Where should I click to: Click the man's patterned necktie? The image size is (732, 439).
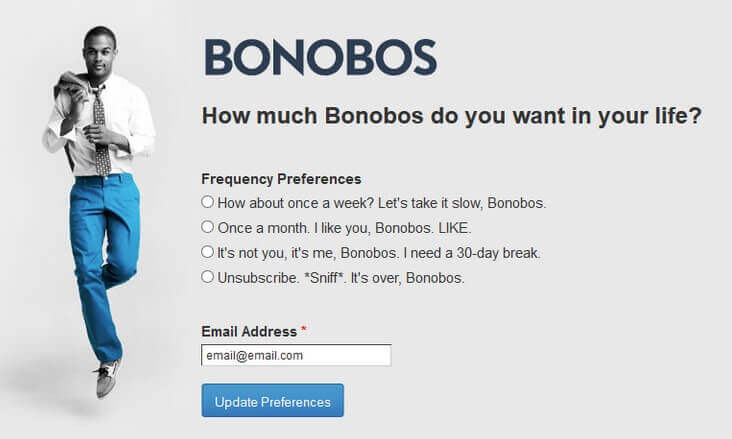point(100,135)
